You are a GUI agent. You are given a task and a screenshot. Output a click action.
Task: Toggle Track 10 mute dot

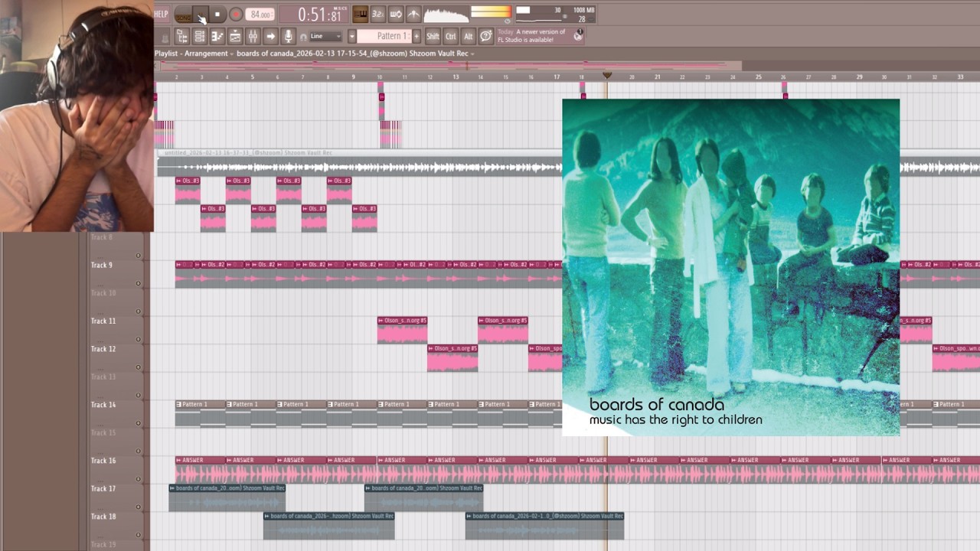click(x=138, y=311)
